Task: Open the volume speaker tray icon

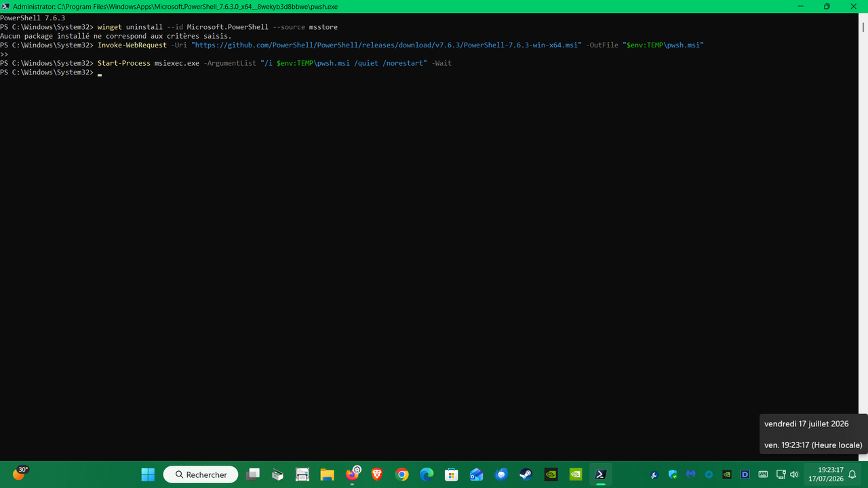Action: tap(794, 474)
